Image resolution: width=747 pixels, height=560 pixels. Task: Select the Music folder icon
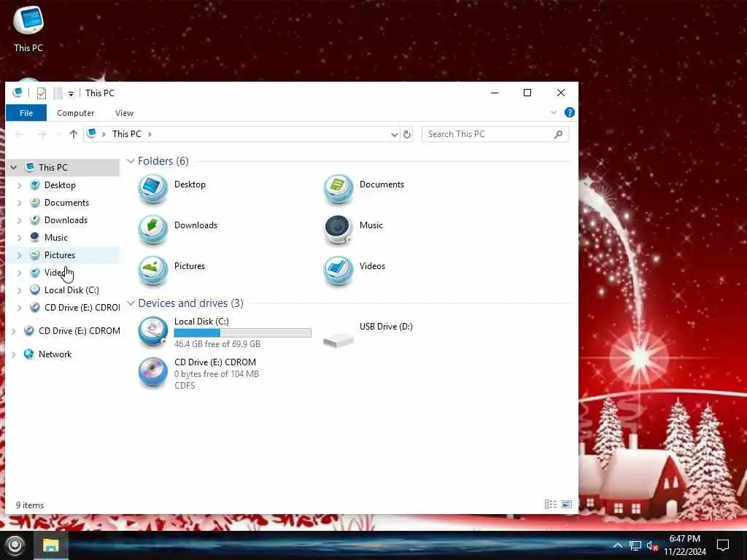click(338, 230)
